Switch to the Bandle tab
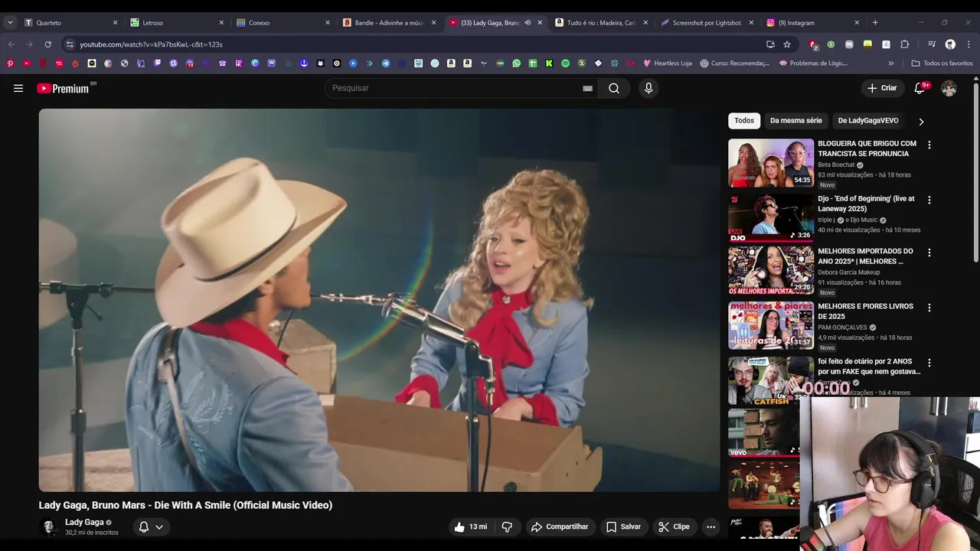 (388, 22)
